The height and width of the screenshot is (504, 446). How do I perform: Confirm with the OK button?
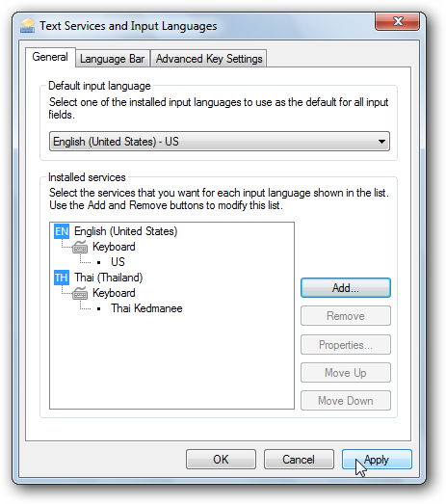click(x=221, y=460)
